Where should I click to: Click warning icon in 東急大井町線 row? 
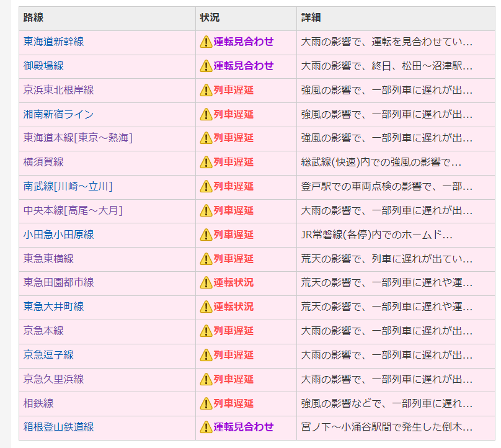[x=206, y=307]
